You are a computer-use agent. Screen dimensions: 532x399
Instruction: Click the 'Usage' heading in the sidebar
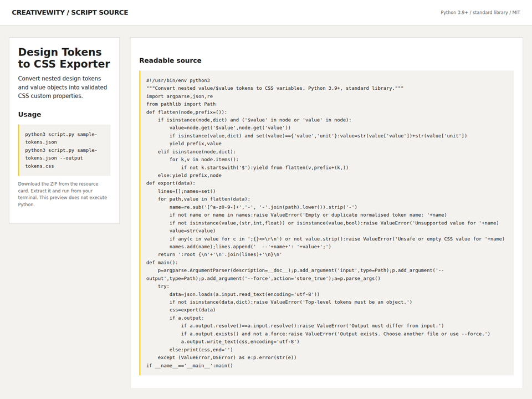click(29, 114)
